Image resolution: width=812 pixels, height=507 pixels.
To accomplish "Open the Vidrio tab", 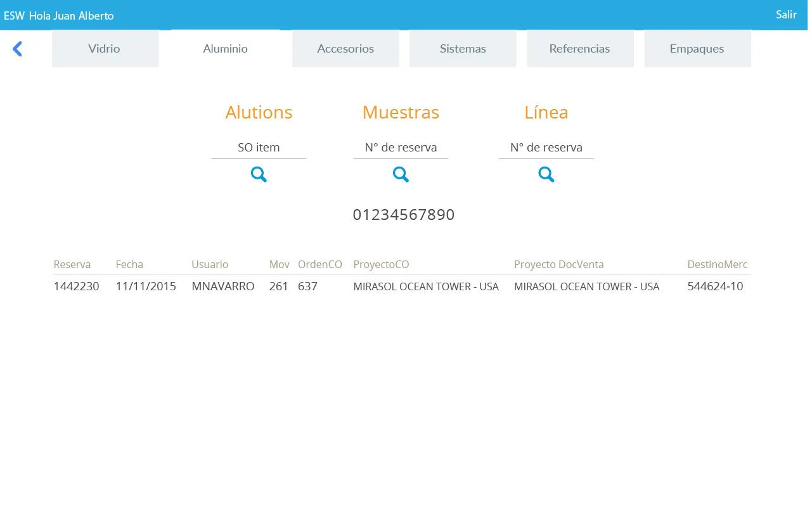I will 105,49.
